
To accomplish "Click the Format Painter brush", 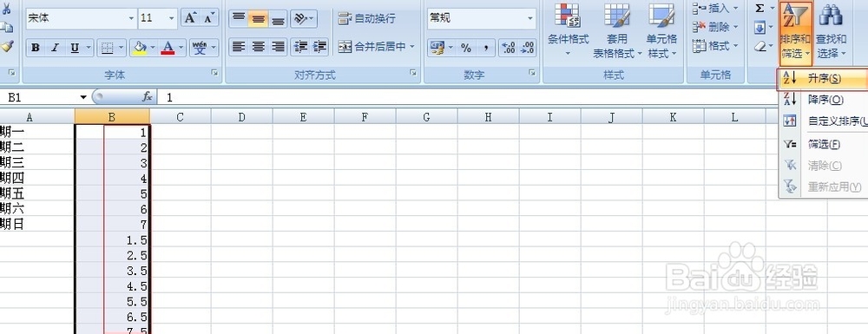I will point(7,47).
